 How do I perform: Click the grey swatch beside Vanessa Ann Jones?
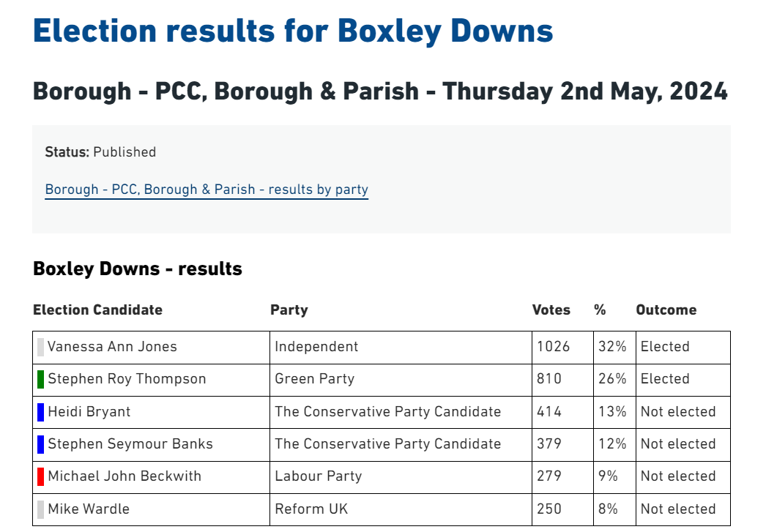[x=40, y=347]
